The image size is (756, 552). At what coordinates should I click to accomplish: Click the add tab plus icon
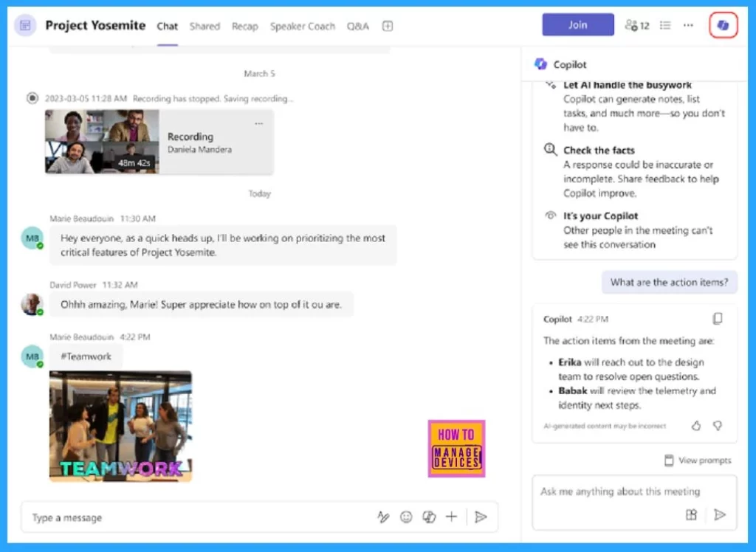pyautogui.click(x=387, y=26)
